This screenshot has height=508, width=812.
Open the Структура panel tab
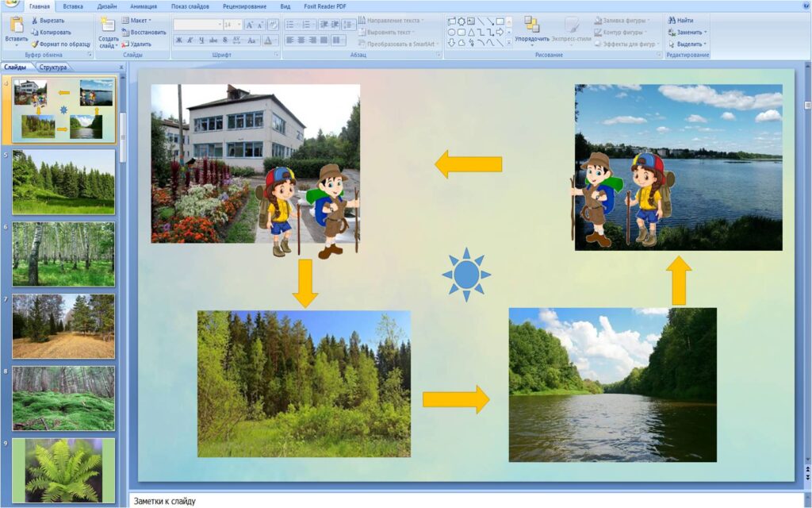tap(52, 67)
